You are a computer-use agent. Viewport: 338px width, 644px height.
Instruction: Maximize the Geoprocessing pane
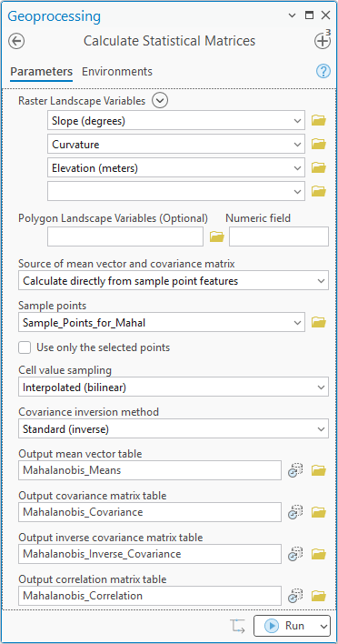pyautogui.click(x=309, y=15)
